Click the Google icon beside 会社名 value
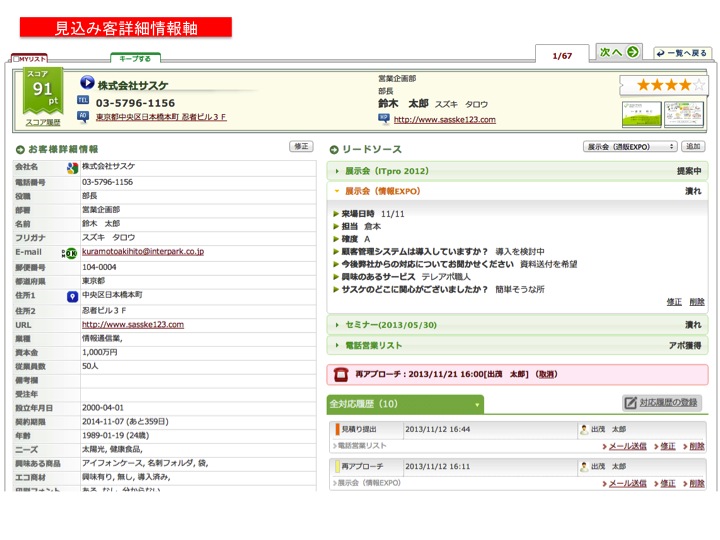 72,167
